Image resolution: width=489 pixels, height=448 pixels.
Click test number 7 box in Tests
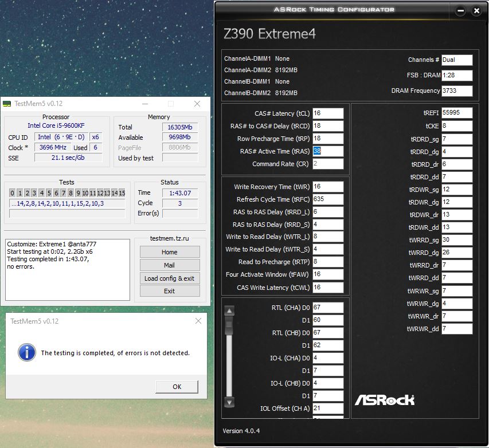[x=64, y=193]
